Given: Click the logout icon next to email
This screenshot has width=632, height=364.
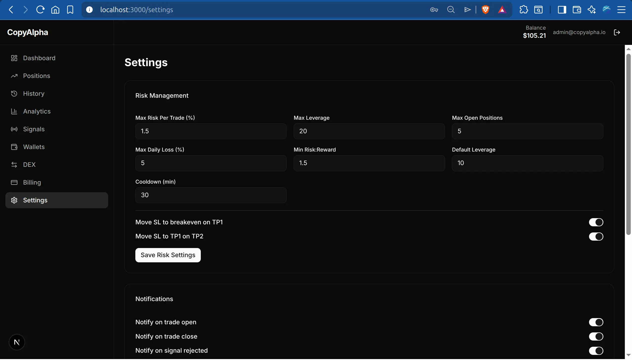Looking at the screenshot, I should pyautogui.click(x=617, y=33).
